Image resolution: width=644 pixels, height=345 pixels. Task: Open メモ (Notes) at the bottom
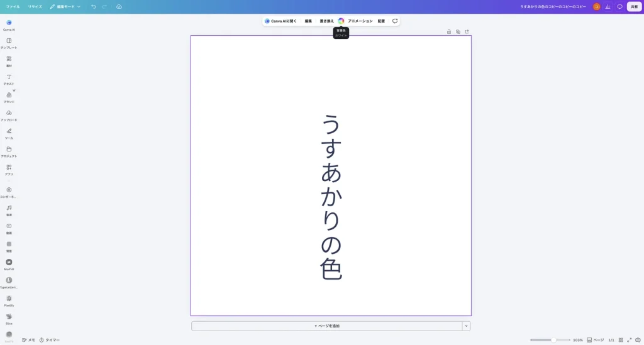click(28, 340)
